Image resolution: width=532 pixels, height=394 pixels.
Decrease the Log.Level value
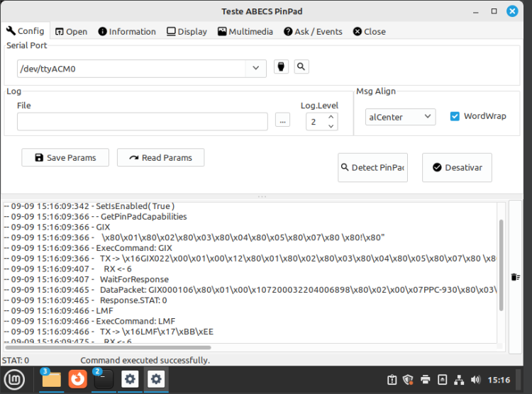point(331,126)
